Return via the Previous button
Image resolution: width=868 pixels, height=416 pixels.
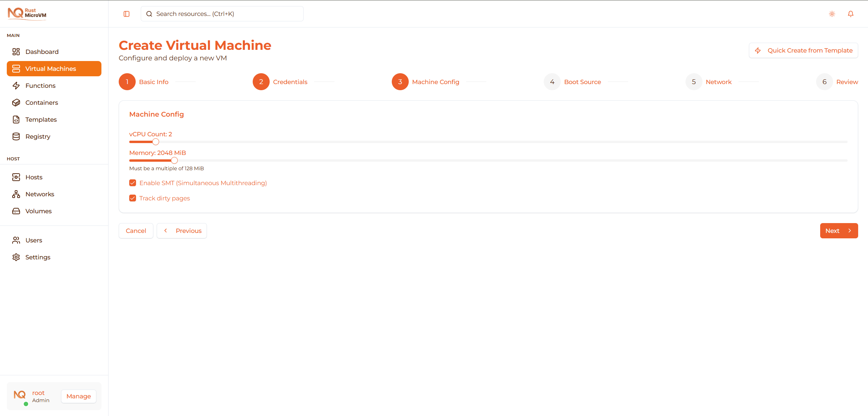182,231
